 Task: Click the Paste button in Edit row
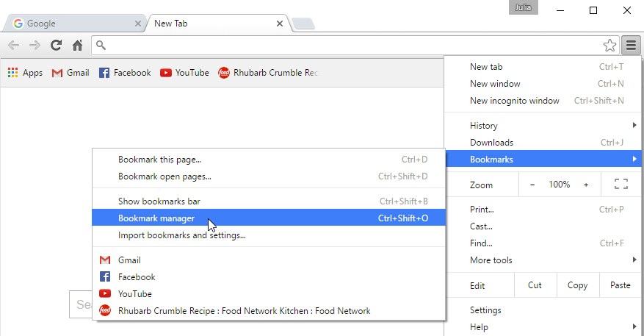(621, 285)
